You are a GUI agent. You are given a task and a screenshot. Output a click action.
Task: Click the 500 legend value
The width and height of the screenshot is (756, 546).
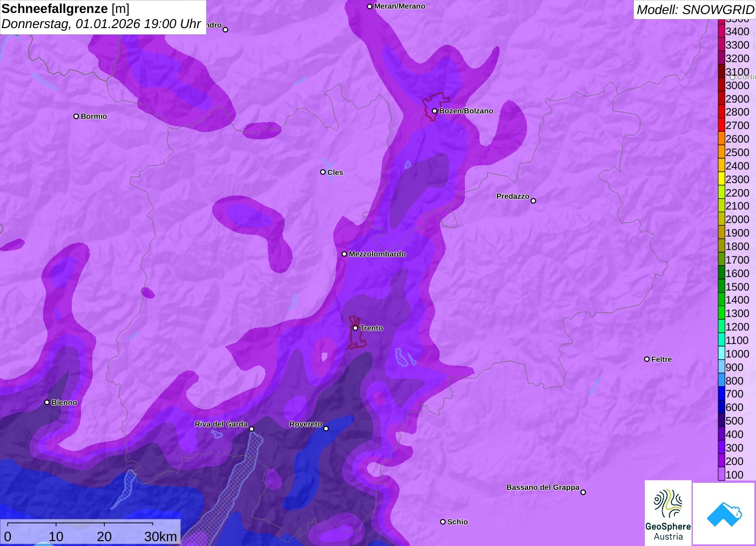[734, 421]
